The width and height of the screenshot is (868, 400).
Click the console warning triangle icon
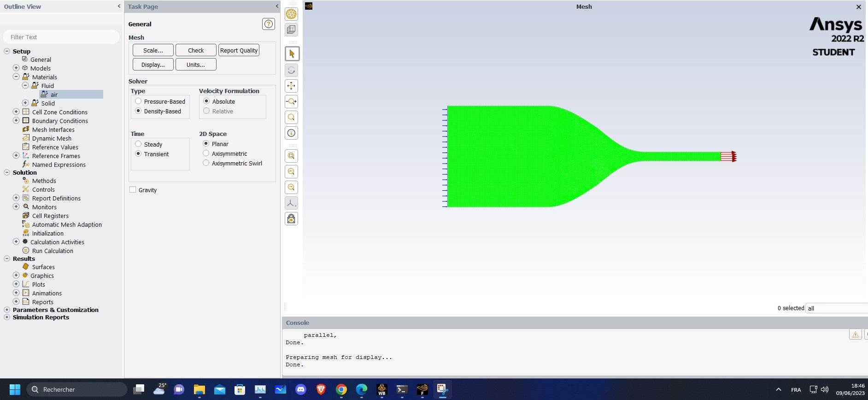[x=855, y=335]
